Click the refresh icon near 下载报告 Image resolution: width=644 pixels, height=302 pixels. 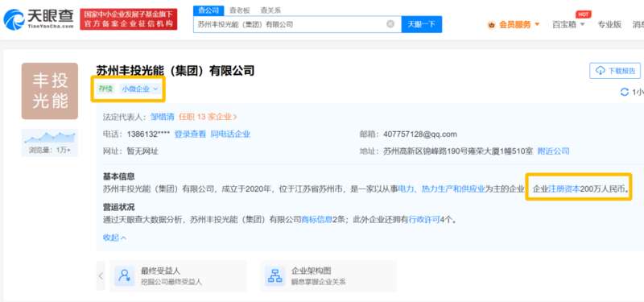[625, 92]
